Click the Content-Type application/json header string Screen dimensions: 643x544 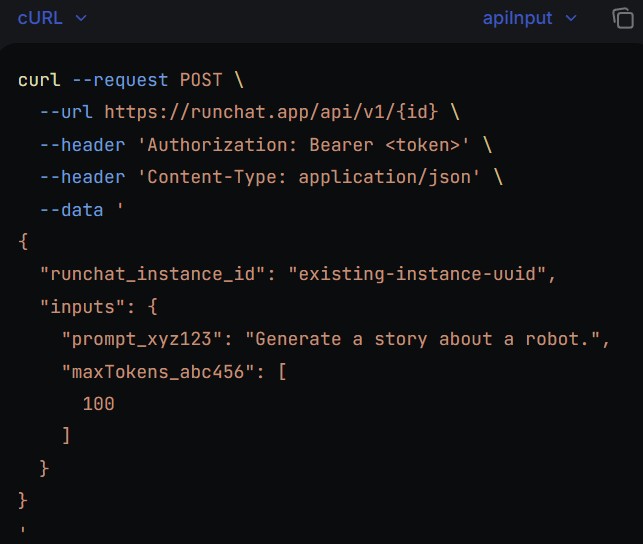pyautogui.click(x=315, y=177)
